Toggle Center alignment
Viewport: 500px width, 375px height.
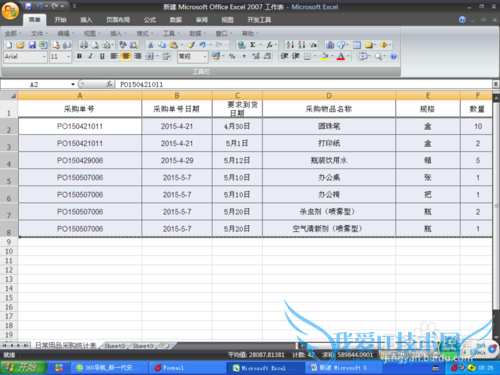pos(126,56)
